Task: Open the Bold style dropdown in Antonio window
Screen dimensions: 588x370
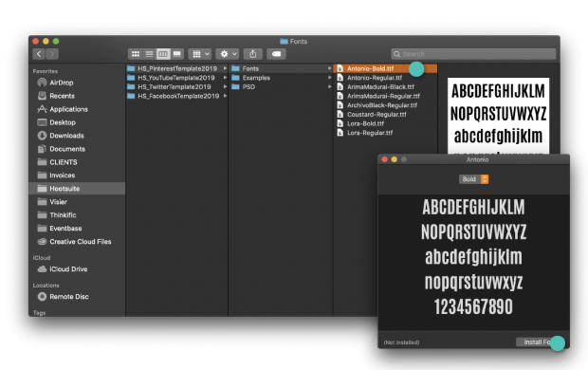Action: (x=473, y=179)
